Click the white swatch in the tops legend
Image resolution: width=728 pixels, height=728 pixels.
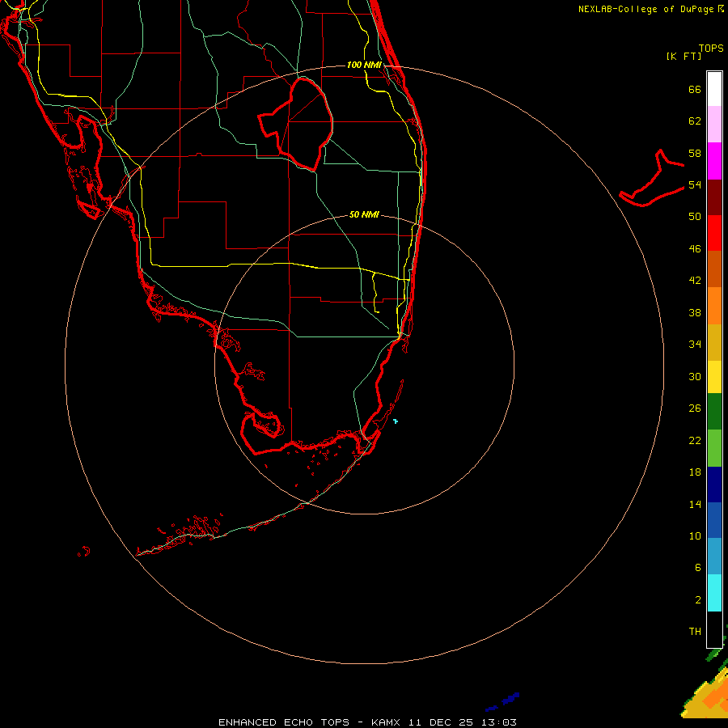pyautogui.click(x=714, y=89)
